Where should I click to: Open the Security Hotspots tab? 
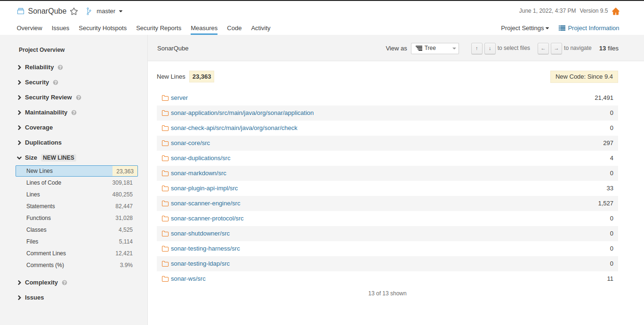pos(103,28)
